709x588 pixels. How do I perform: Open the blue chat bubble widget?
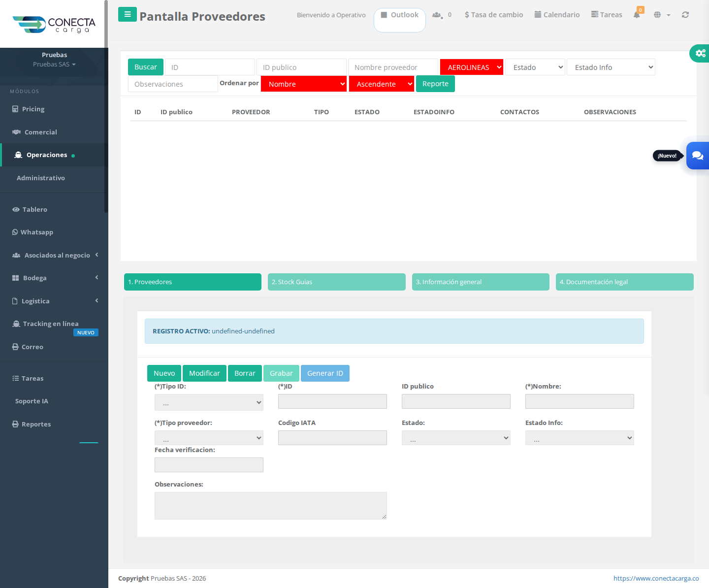(698, 156)
